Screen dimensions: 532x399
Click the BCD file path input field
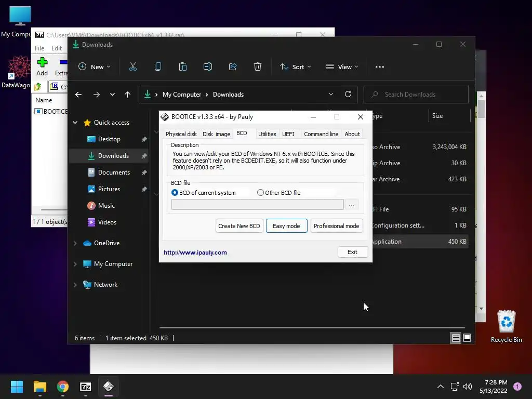[258, 205]
